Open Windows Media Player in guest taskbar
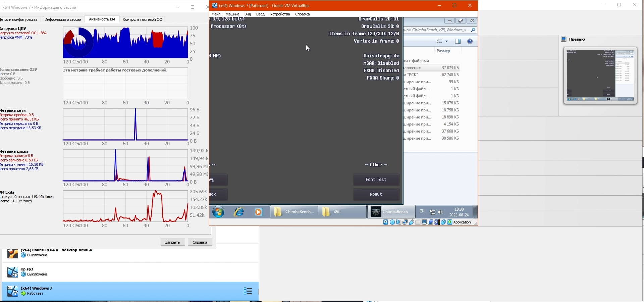 click(x=258, y=212)
